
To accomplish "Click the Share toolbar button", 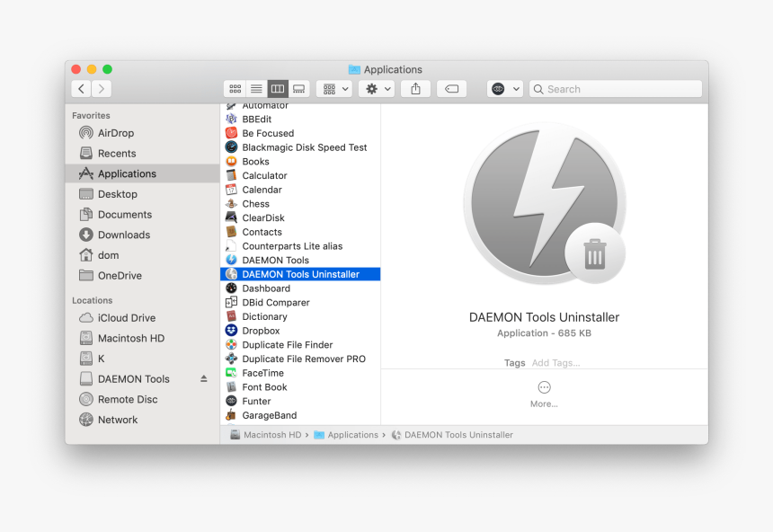I will [415, 89].
